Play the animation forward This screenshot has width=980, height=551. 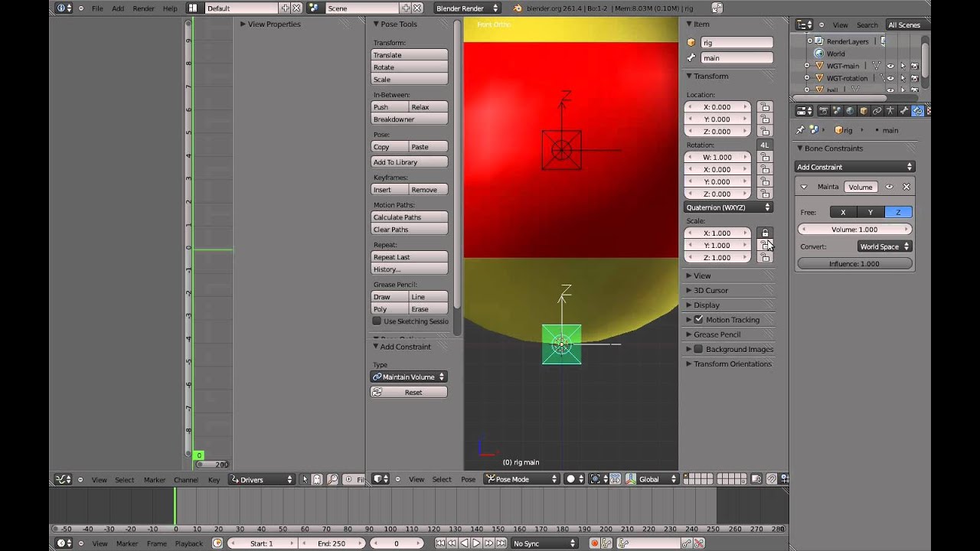476,543
